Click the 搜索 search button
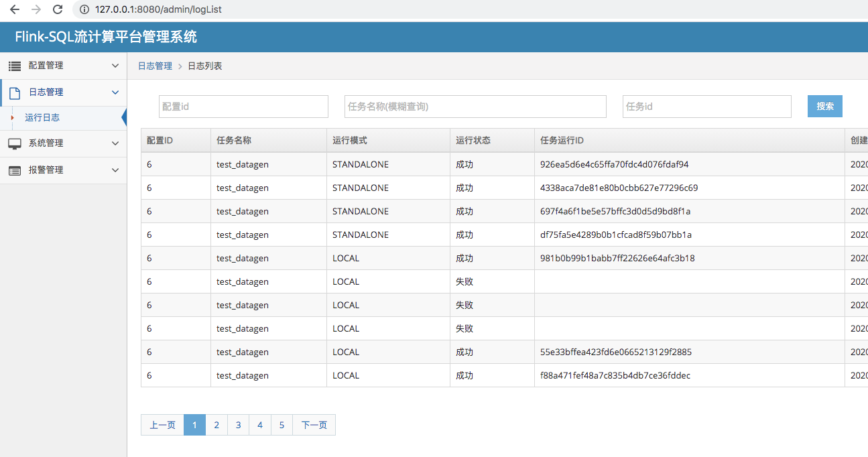This screenshot has height=457, width=868. click(x=824, y=106)
